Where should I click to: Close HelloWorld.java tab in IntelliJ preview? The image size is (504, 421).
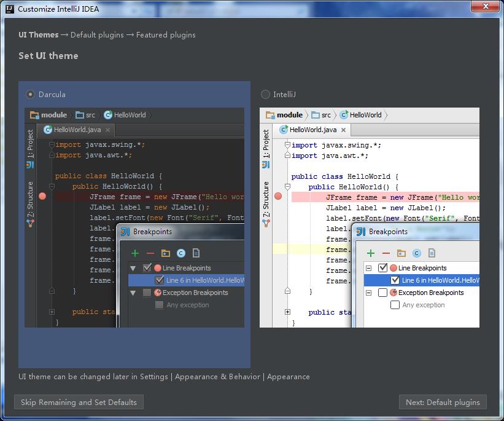(x=343, y=130)
